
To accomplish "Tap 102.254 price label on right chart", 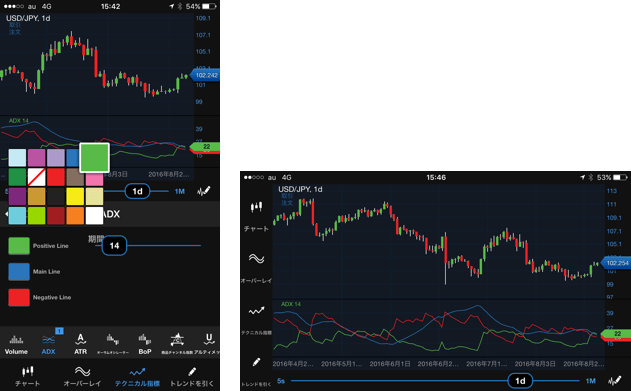I will tap(616, 263).
